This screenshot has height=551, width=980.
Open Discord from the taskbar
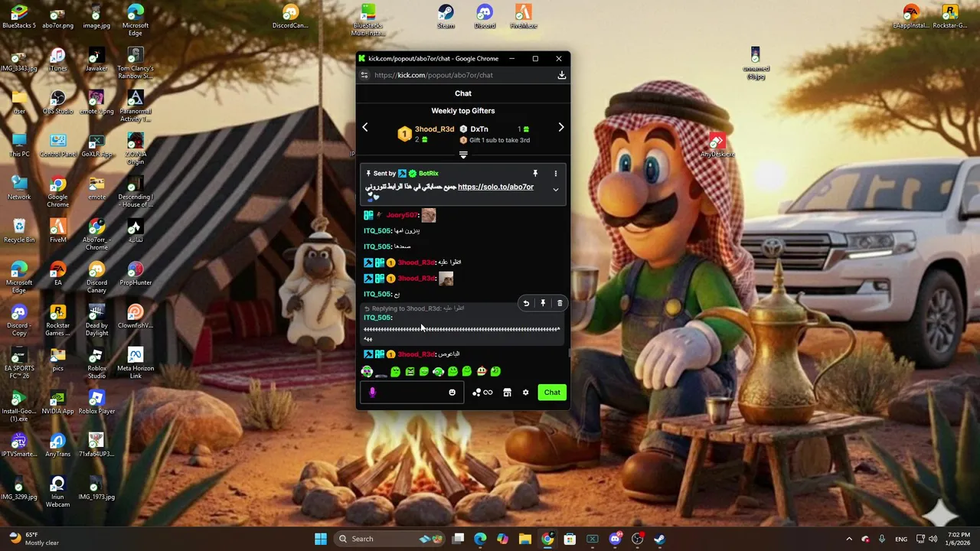click(615, 539)
